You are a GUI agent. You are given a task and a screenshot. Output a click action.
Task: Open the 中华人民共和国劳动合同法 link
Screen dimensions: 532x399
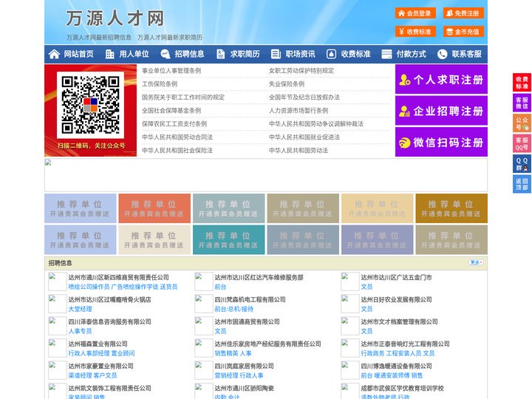point(177,137)
